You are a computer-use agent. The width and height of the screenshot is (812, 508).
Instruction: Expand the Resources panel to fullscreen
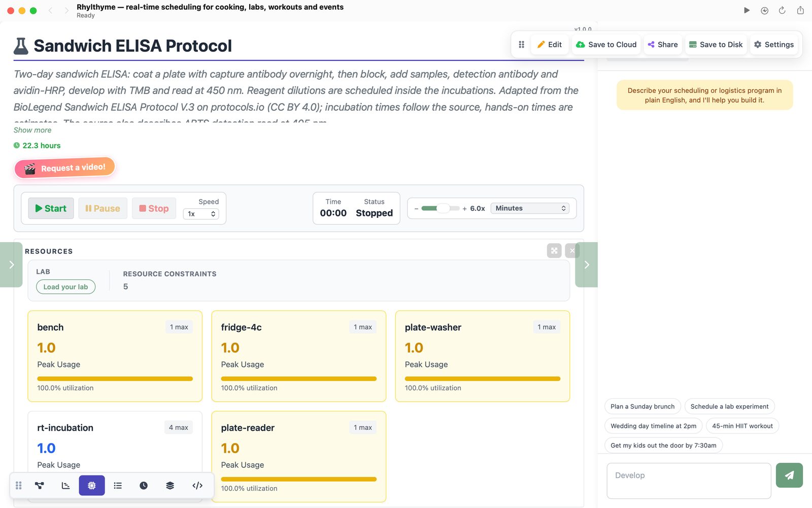coord(554,250)
